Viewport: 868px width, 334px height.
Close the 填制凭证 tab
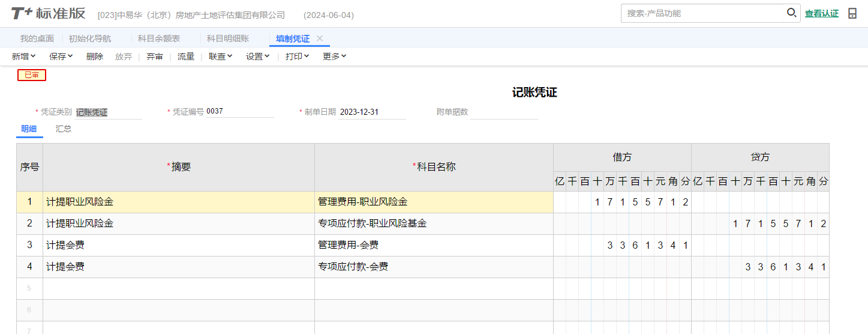tap(320, 38)
